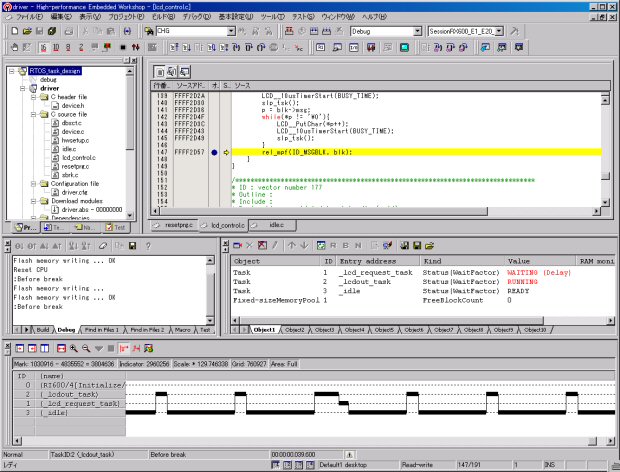This screenshot has height=472, width=620.
Task: Open the ヘルプ(H) menu
Action: click(374, 17)
